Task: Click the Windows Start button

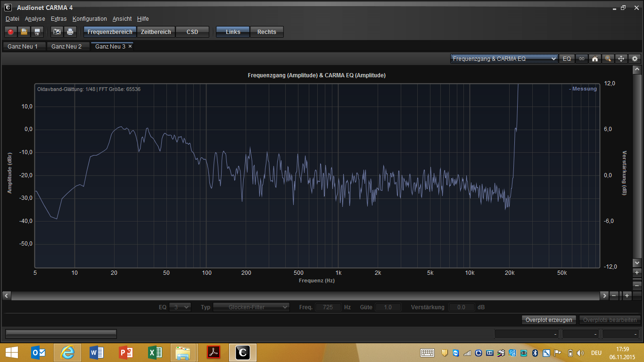Action: 12,352
